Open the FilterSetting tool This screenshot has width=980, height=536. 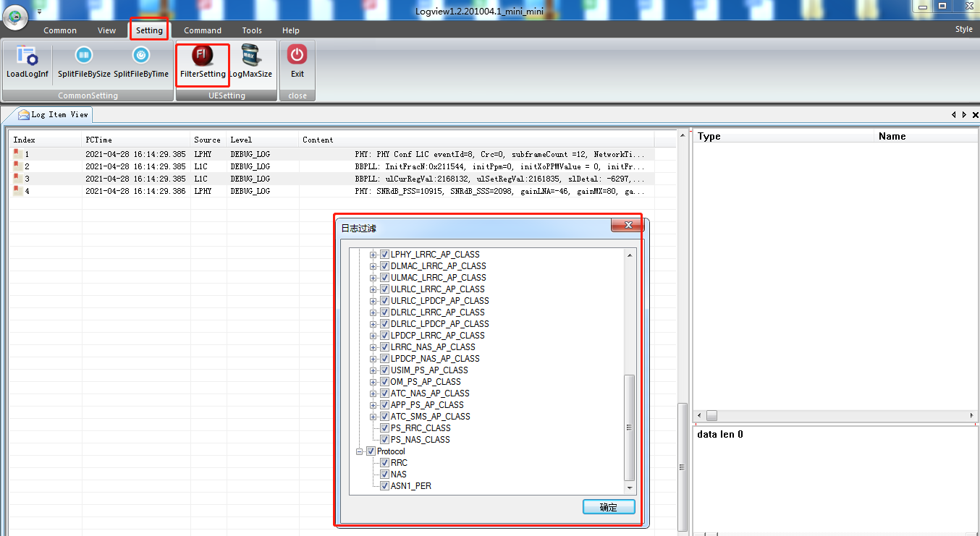(203, 56)
